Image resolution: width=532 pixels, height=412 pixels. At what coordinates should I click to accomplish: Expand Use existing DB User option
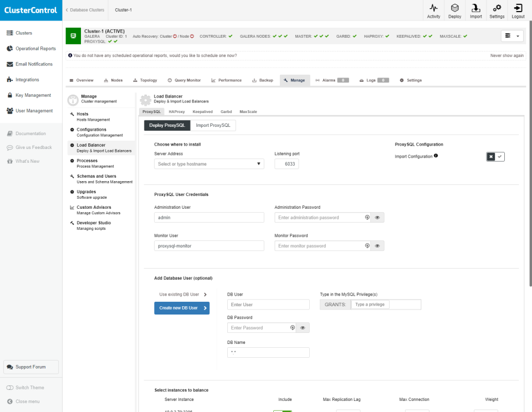tap(183, 295)
